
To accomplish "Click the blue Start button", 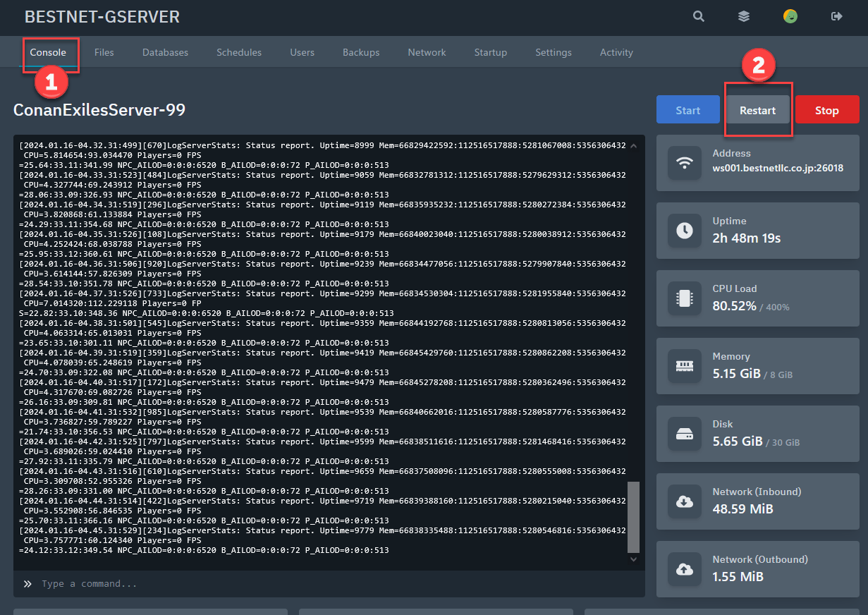I will point(688,110).
